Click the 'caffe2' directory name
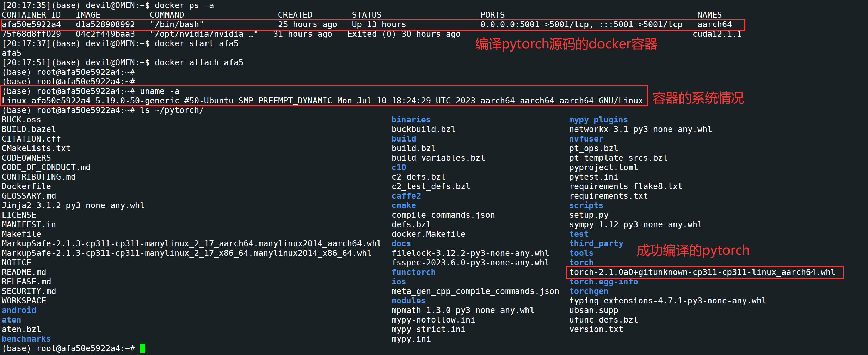 click(x=406, y=196)
